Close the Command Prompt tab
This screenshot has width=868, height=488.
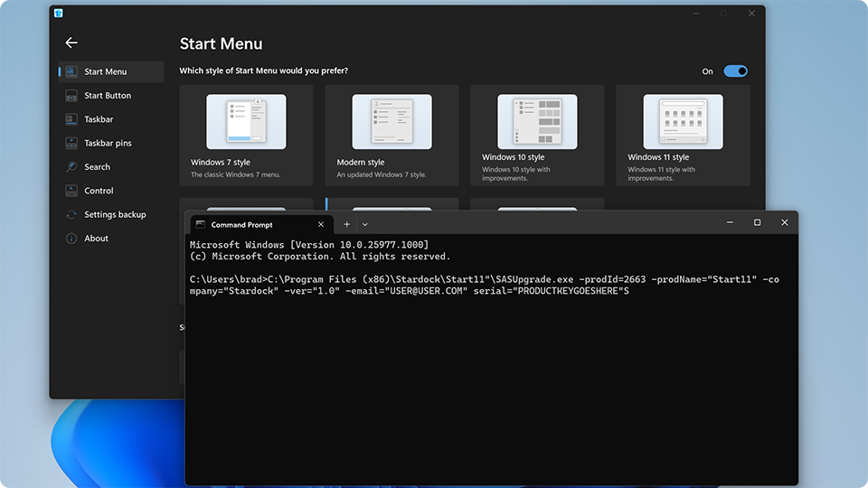tap(320, 225)
